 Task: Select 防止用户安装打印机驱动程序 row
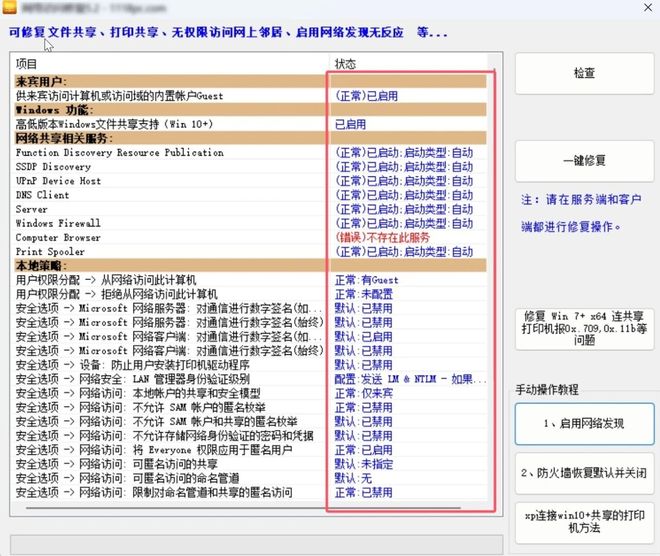(250, 365)
